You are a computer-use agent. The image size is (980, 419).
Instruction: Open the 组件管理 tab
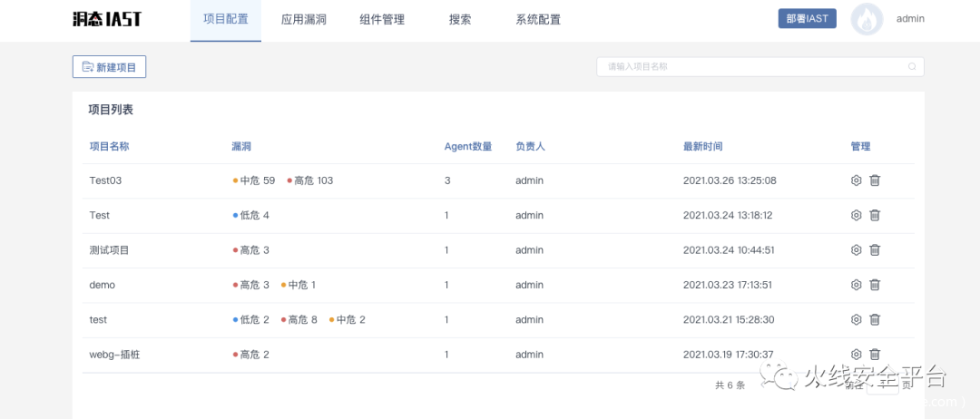(382, 19)
